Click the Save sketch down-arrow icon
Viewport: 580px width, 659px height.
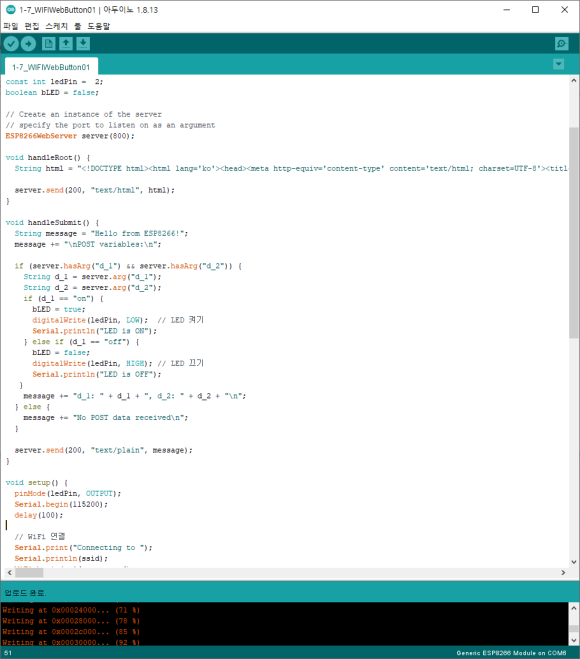[x=83, y=44]
